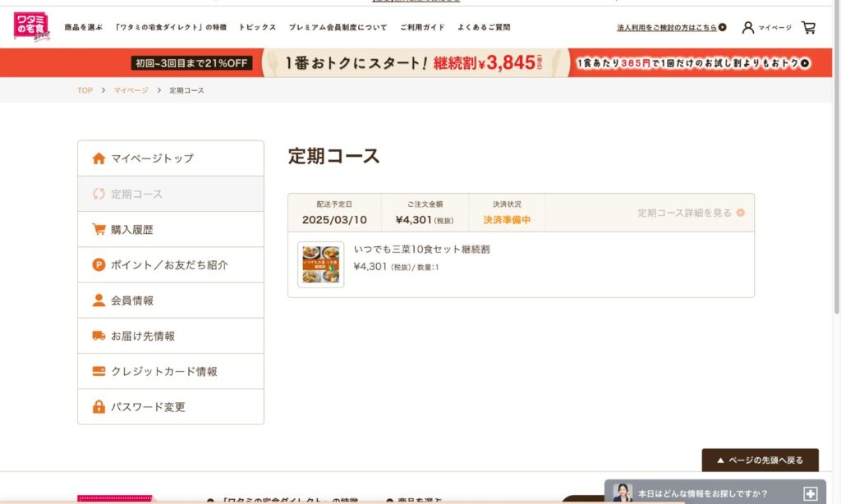Click ページの先頭へ戻る button
Viewport: 841px width, 504px height.
(x=760, y=460)
